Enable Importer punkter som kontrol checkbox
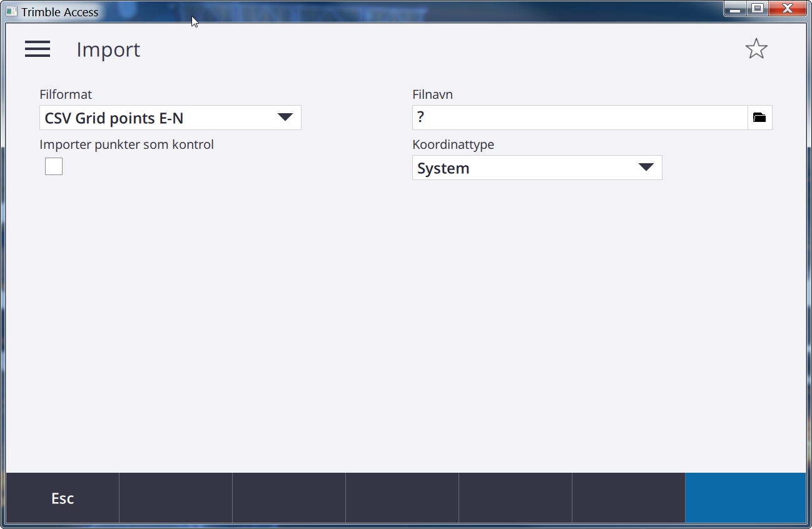Viewport: 812px width, 529px height. coord(54,166)
